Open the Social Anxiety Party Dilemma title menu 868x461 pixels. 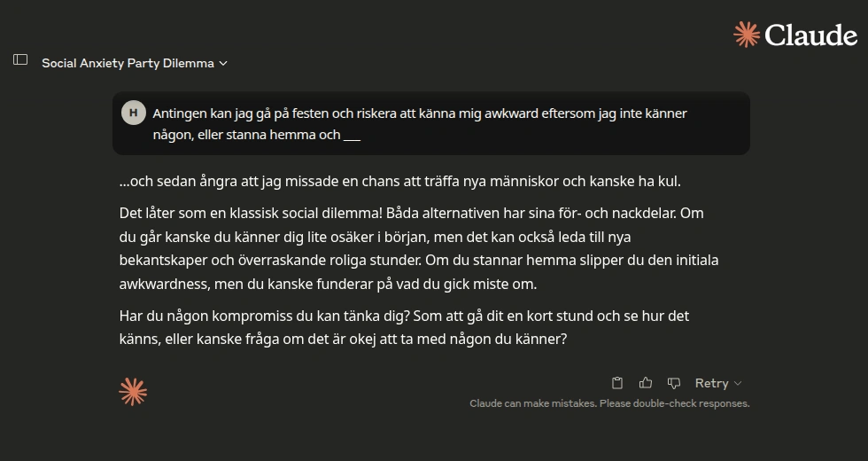[135, 63]
